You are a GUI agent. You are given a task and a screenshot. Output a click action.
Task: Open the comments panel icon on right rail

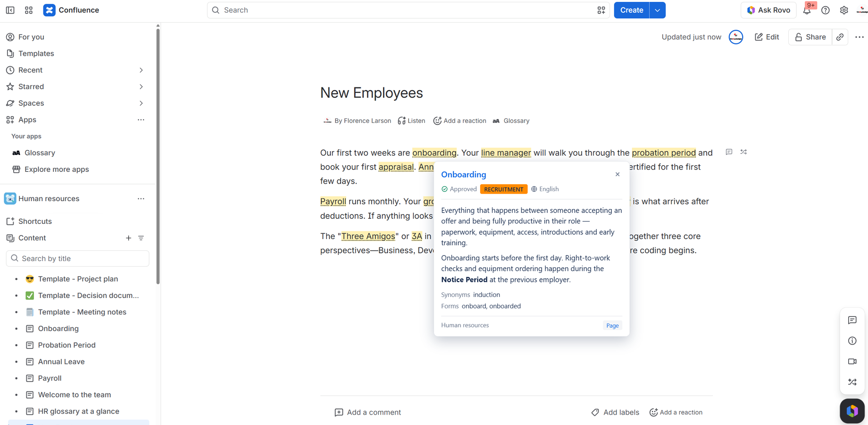point(852,320)
